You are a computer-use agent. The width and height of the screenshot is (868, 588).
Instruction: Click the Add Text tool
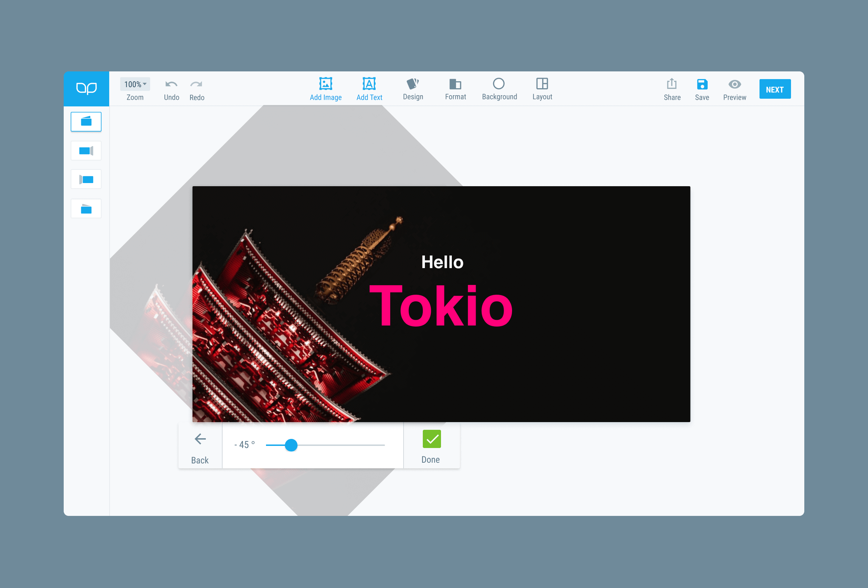pos(369,84)
